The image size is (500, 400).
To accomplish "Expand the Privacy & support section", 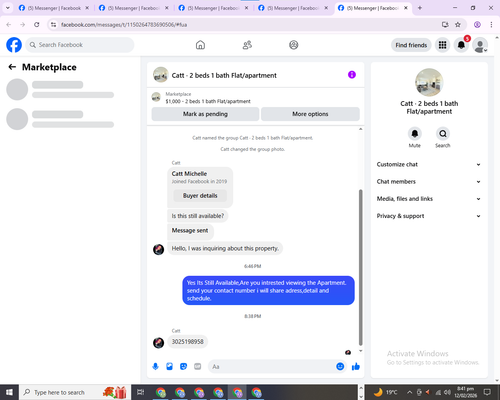I will click(429, 216).
